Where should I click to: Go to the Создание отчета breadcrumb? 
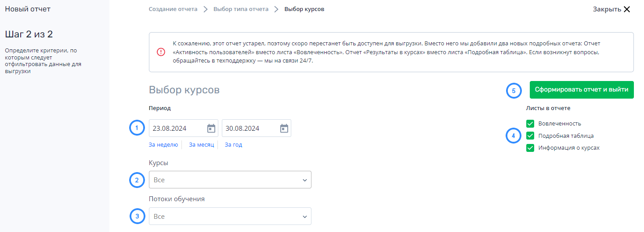pyautogui.click(x=173, y=9)
